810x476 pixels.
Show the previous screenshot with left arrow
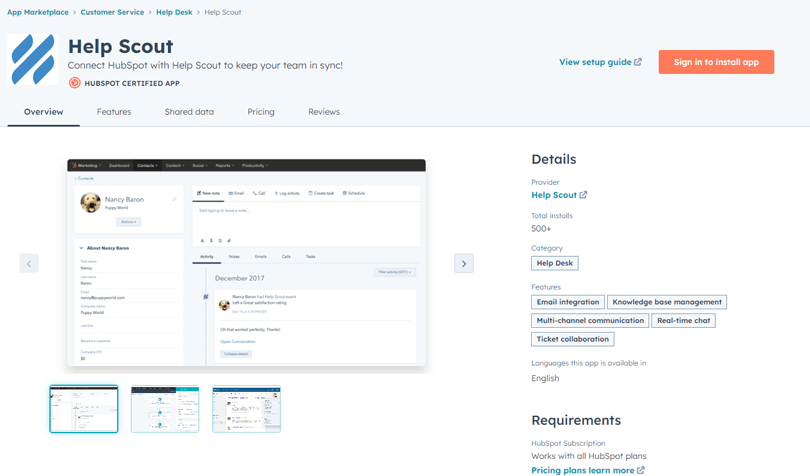tap(29, 264)
